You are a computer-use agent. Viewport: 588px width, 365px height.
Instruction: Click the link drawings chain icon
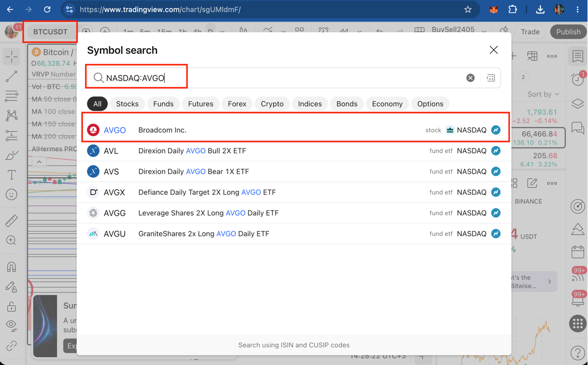(11, 345)
